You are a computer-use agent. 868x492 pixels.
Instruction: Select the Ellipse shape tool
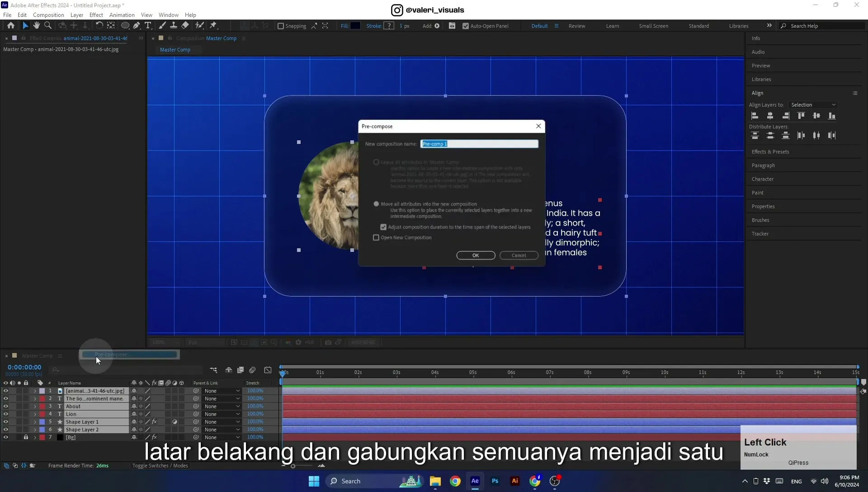125,26
